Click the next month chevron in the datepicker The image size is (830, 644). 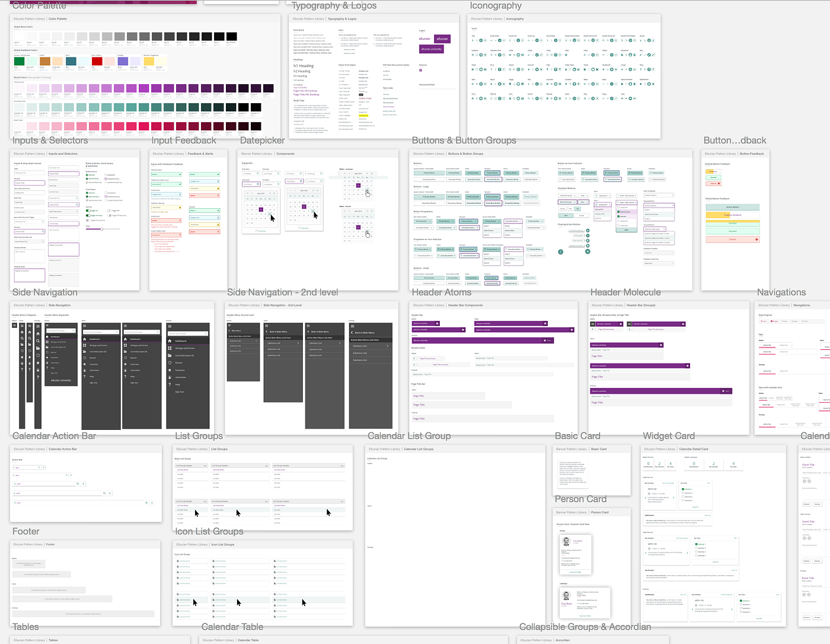pos(270,193)
